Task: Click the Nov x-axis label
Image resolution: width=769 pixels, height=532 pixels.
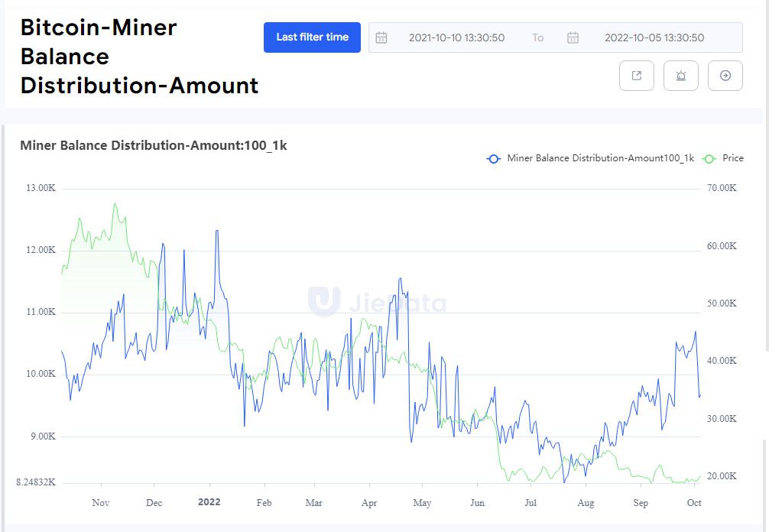Action: click(101, 503)
